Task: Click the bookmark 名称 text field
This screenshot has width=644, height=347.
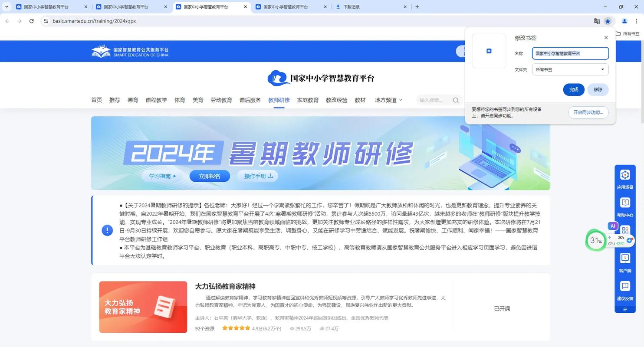Action: click(x=570, y=53)
